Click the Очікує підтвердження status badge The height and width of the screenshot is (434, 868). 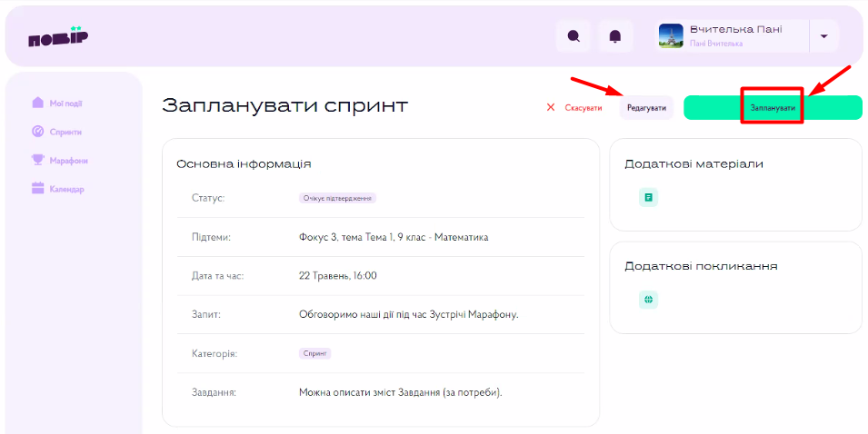[x=338, y=198]
